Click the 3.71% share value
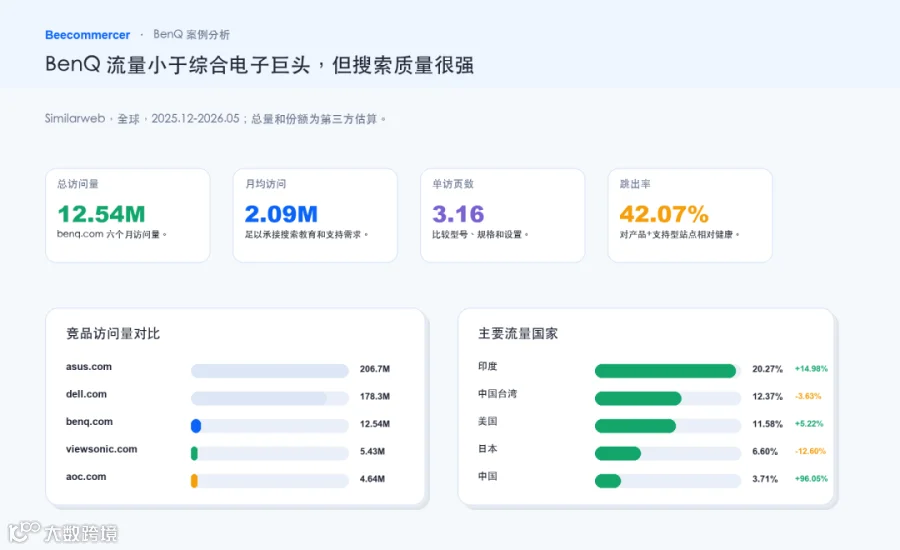The height and width of the screenshot is (550, 900). pos(765,479)
